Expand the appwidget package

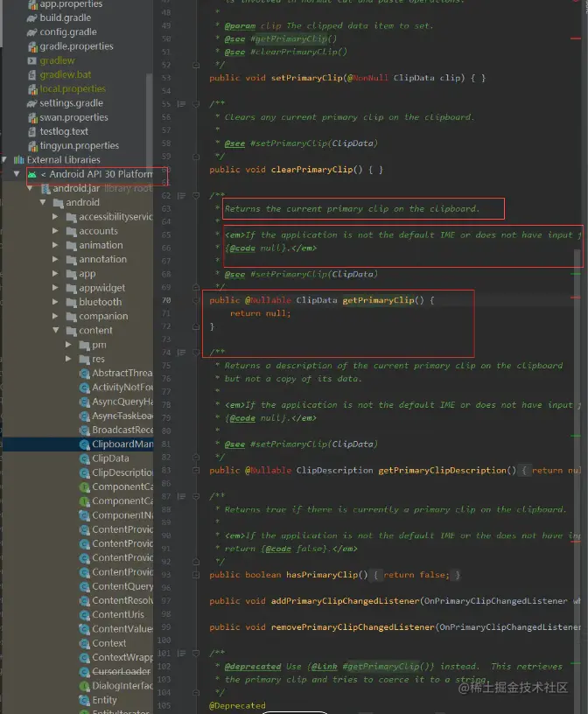click(x=56, y=288)
